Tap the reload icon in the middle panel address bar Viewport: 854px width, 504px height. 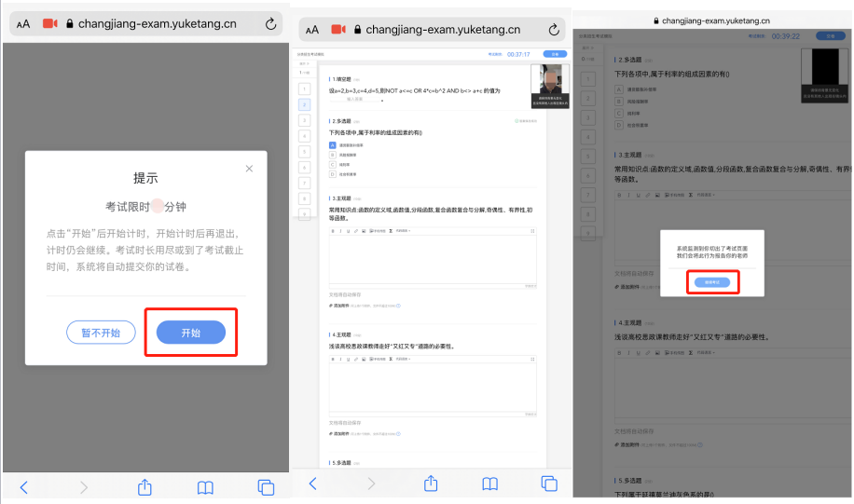point(554,30)
